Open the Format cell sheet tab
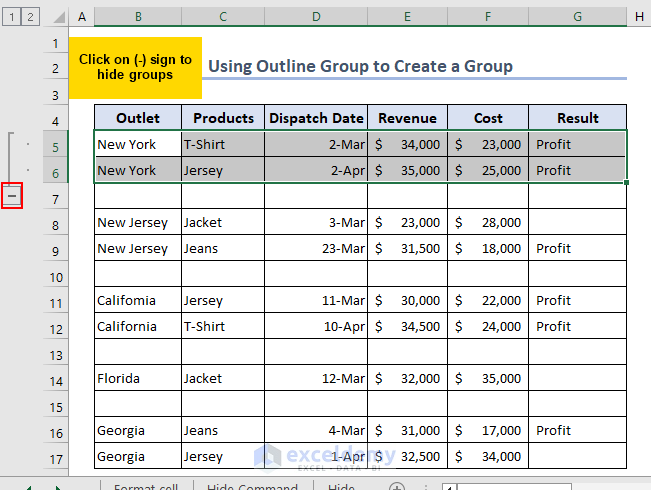 146,488
